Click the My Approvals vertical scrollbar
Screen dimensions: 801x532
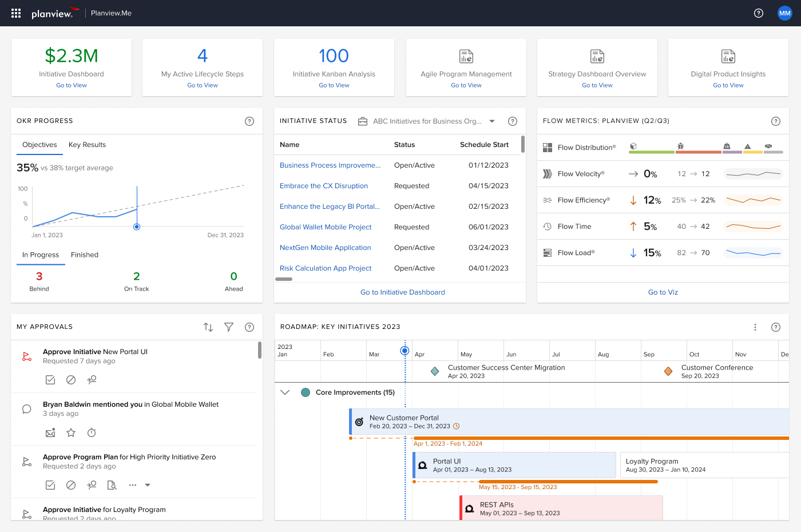pyautogui.click(x=260, y=350)
